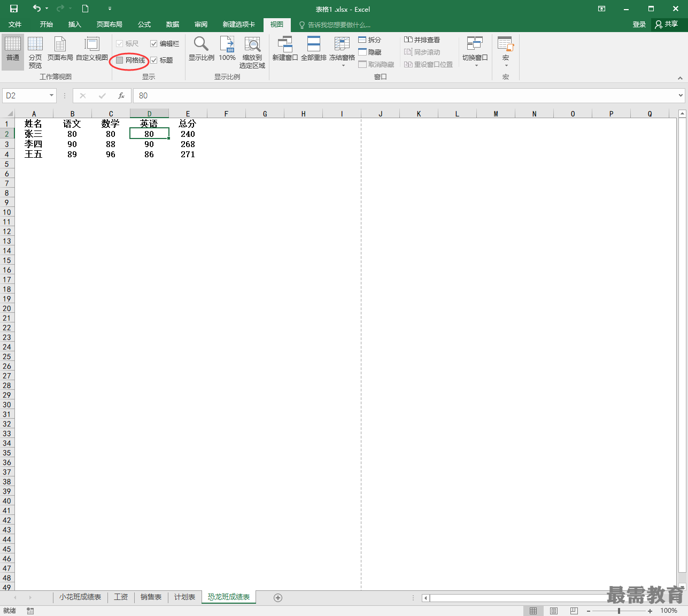Viewport: 688px width, 616px height.
Task: Add a new sheet with plus icon
Action: click(278, 598)
